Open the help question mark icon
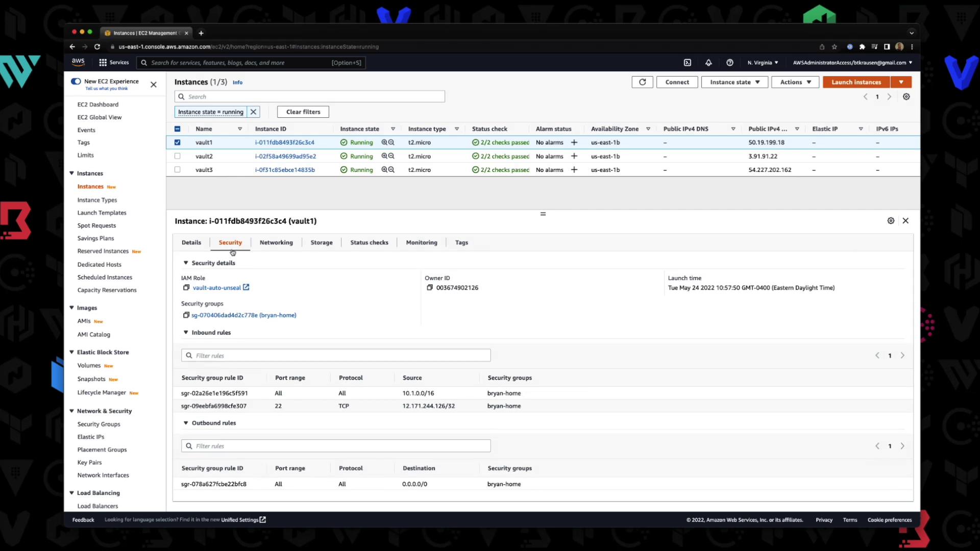This screenshot has height=551, width=980. 730,63
